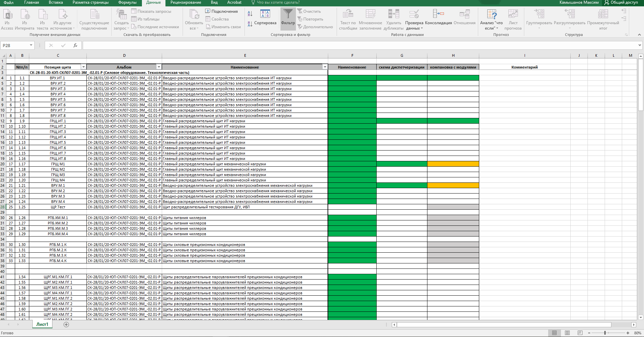Open the Sort (Сортировка) dialog
This screenshot has height=337, width=644.
[x=265, y=17]
